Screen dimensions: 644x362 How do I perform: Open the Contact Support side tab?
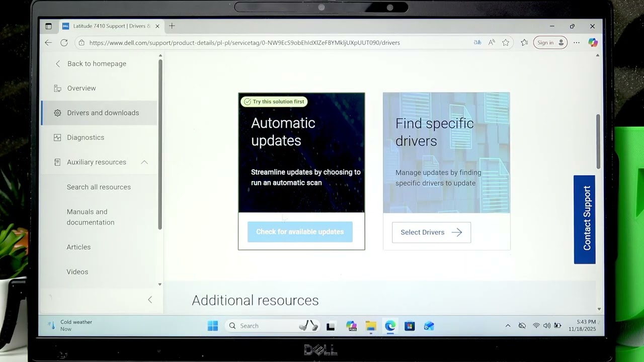[x=585, y=219]
